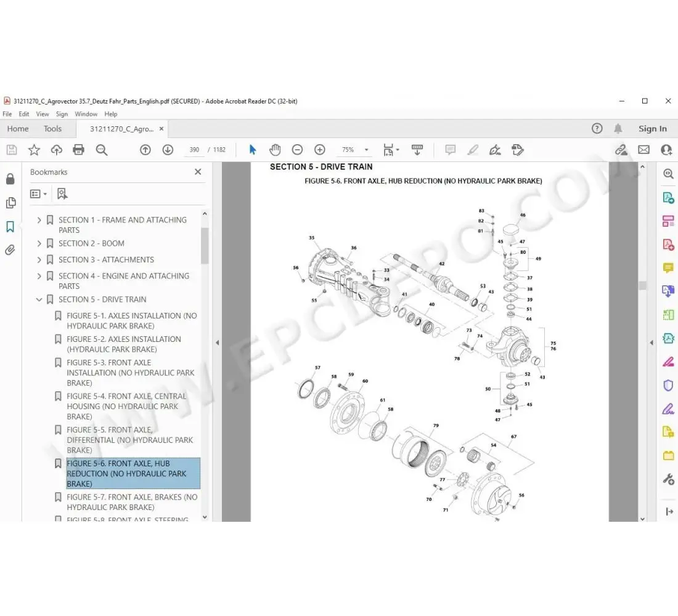
Task: Open the More Tools wrench icon
Action: (669, 479)
